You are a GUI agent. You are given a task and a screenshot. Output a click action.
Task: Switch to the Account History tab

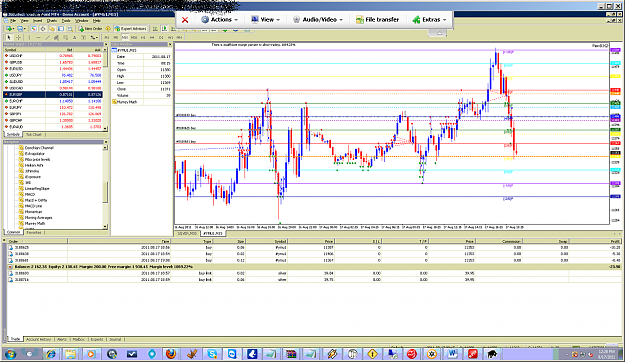pyautogui.click(x=39, y=339)
